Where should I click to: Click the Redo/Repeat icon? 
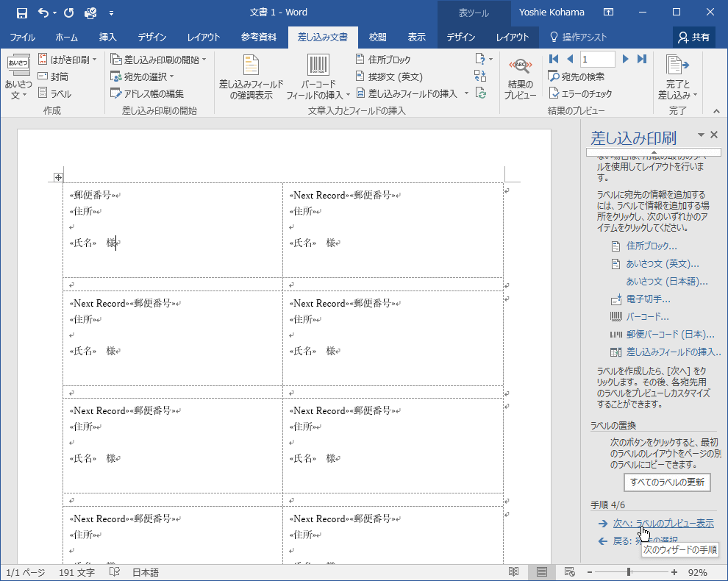tap(68, 13)
